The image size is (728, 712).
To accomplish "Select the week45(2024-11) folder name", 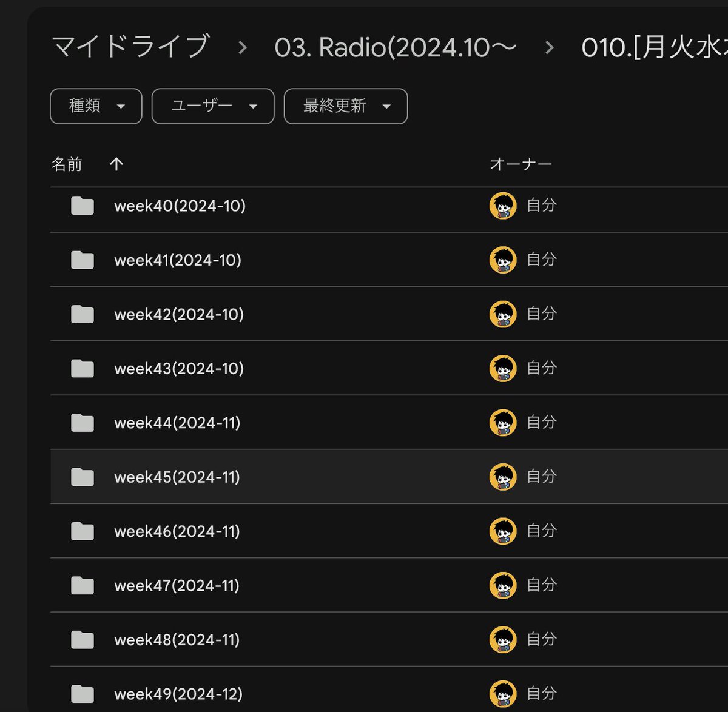I will click(x=177, y=477).
